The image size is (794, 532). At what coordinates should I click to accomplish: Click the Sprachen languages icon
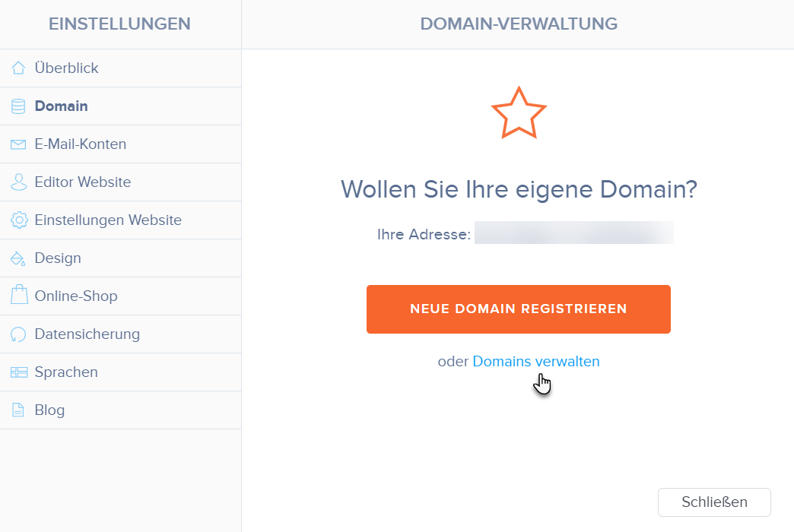point(19,372)
